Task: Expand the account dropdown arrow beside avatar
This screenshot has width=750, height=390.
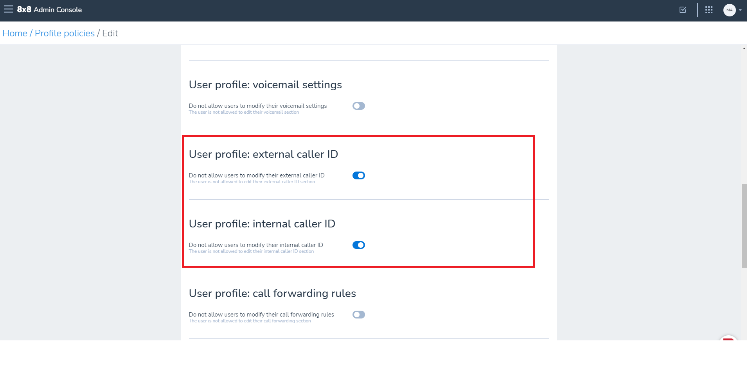Action: tap(740, 10)
